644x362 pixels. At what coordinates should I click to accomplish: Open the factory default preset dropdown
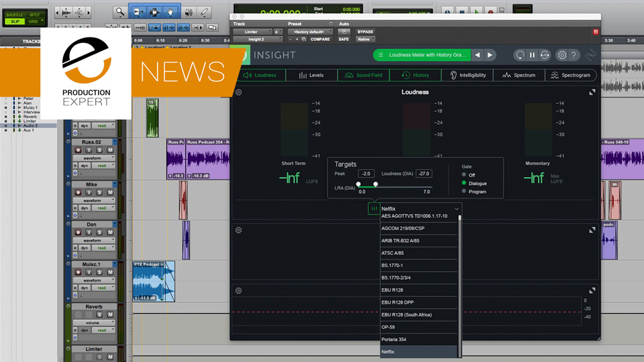(310, 32)
